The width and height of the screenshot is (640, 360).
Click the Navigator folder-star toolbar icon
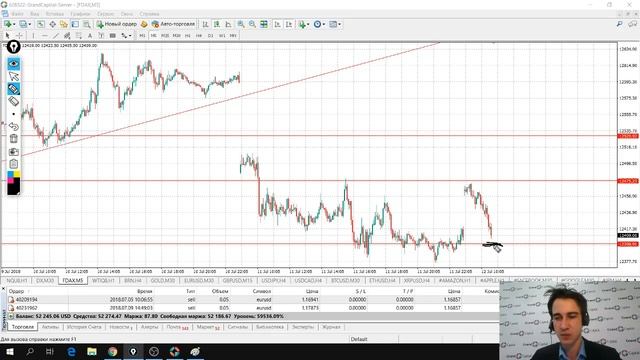coord(64,24)
